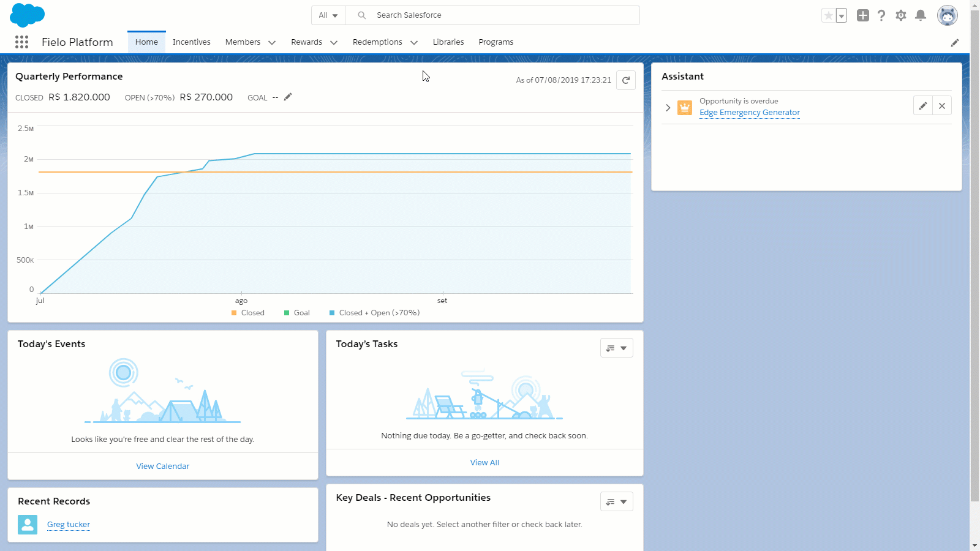Open the Members tab

point(243,42)
